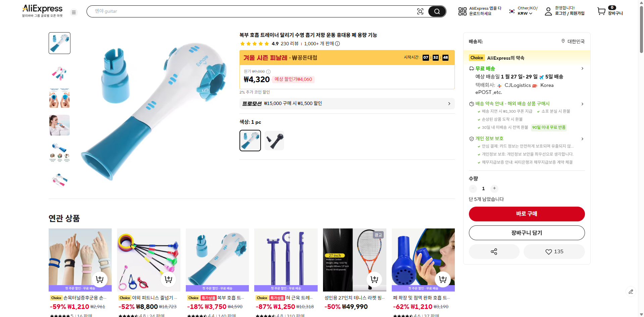Open the KRW currency dropdown
The width and height of the screenshot is (644, 317).
tap(524, 14)
